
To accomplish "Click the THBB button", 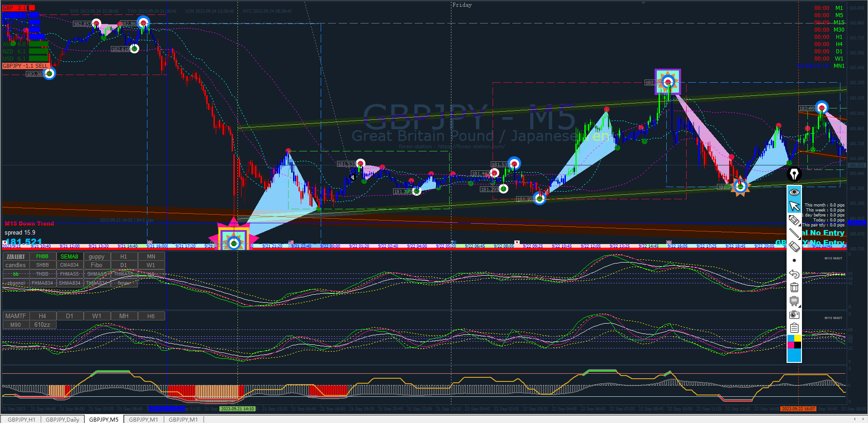I will (43, 274).
